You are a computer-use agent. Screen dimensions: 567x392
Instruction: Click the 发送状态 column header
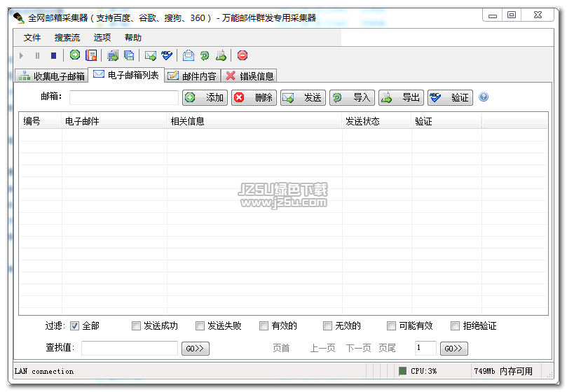pos(376,121)
